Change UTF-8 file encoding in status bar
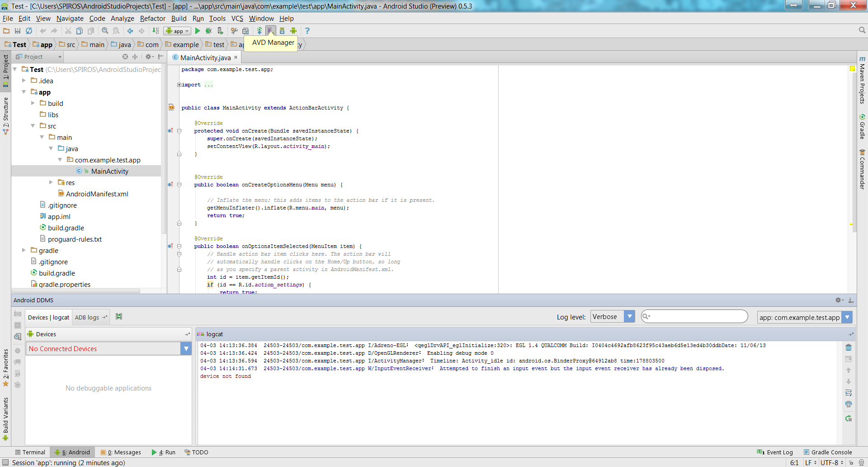868x467 pixels. pos(831,462)
